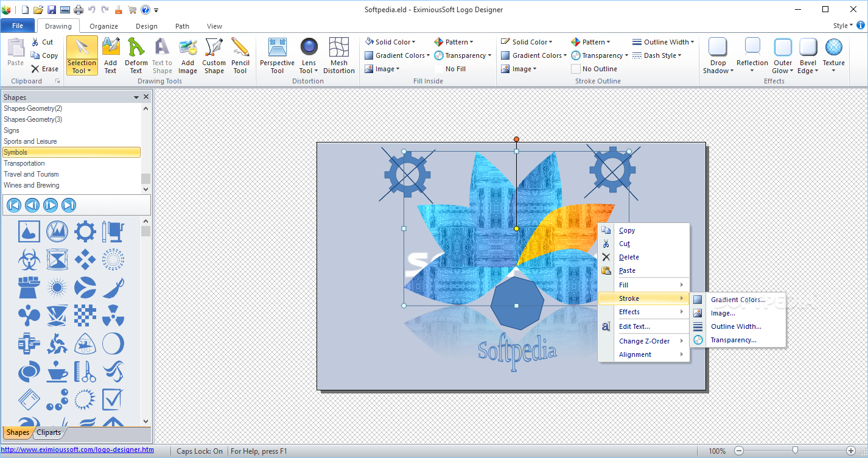Select Transportation in the shapes category list
Viewport: 868px width, 458px height.
[x=71, y=163]
